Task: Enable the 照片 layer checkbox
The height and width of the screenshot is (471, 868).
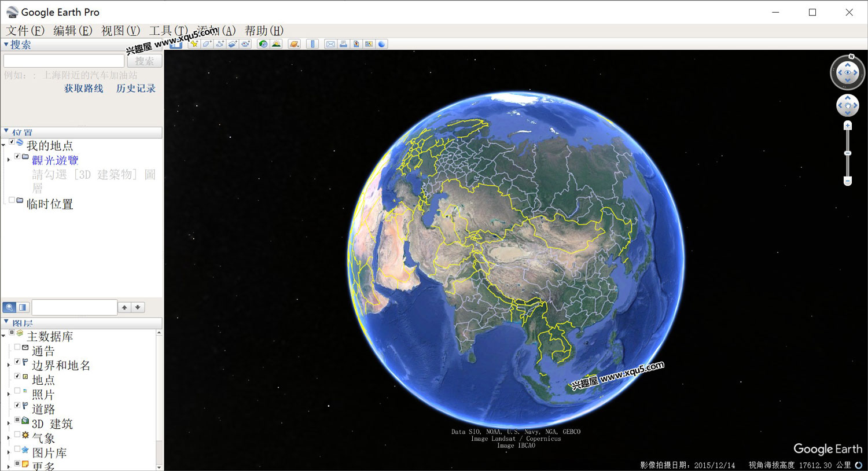Action: 17,391
